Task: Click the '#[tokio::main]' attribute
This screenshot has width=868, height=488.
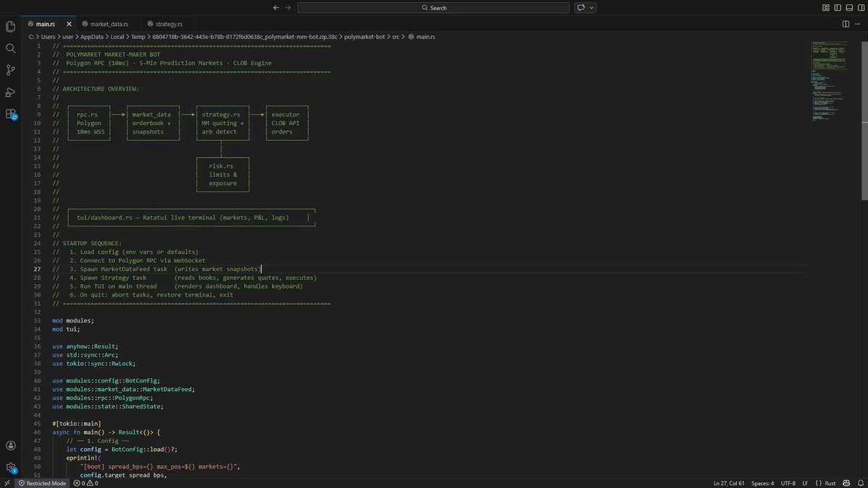Action: click(77, 423)
